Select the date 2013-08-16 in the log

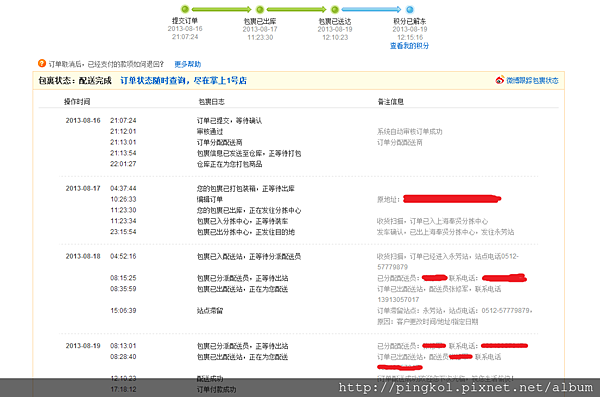[83, 120]
